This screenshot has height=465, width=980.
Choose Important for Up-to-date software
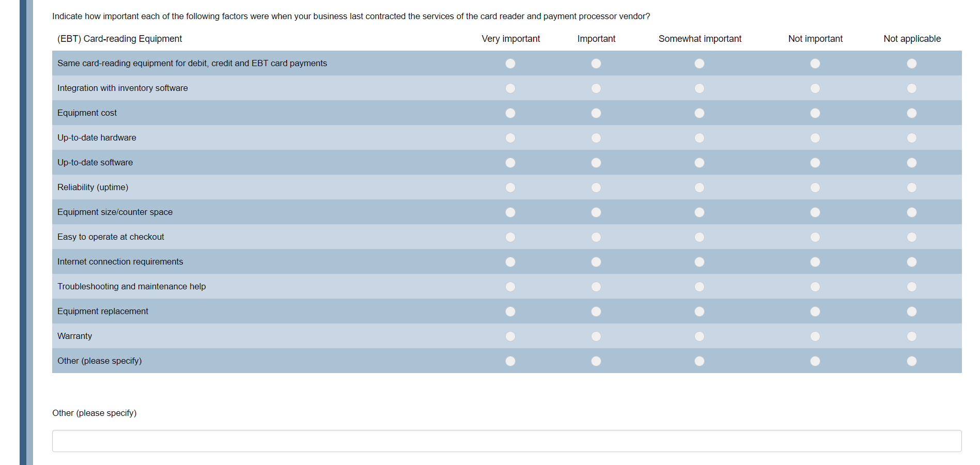(x=596, y=163)
